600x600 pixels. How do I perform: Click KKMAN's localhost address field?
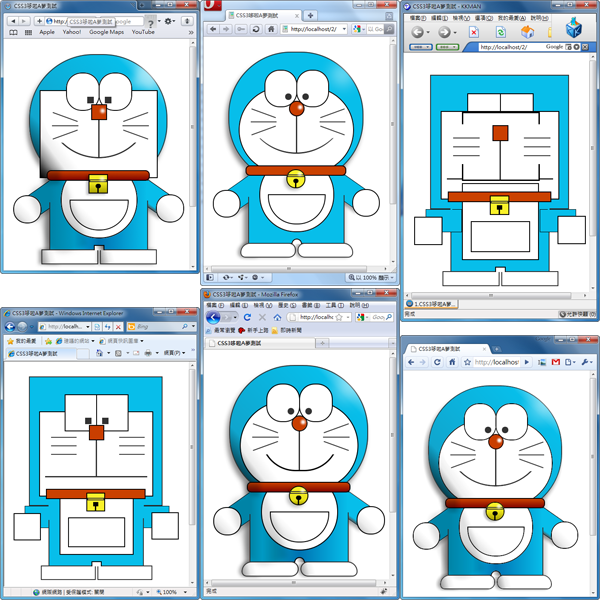511,47
